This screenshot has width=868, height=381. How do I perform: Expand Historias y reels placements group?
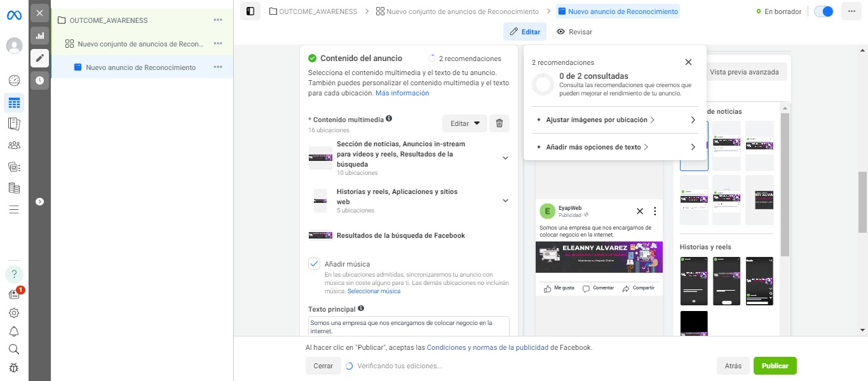505,201
